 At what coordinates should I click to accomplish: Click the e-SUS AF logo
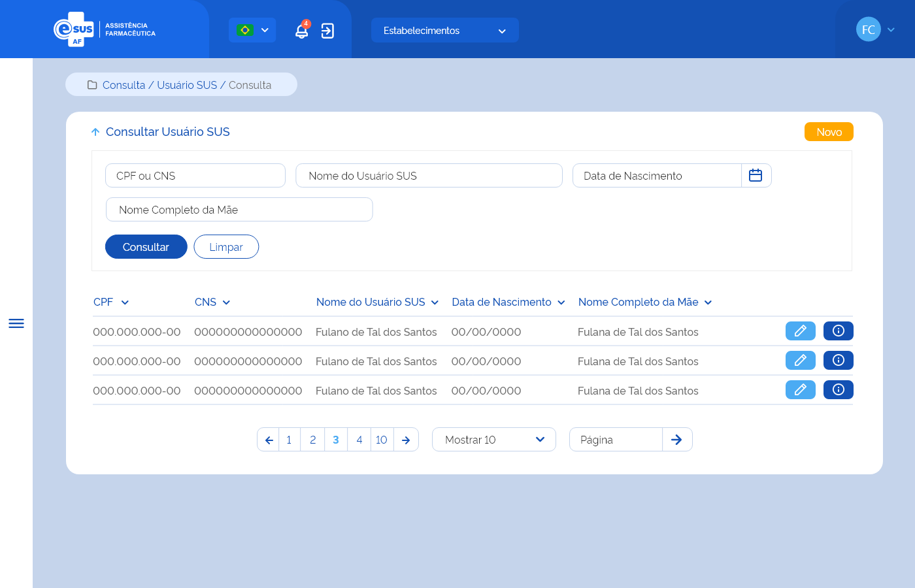pyautogui.click(x=105, y=29)
